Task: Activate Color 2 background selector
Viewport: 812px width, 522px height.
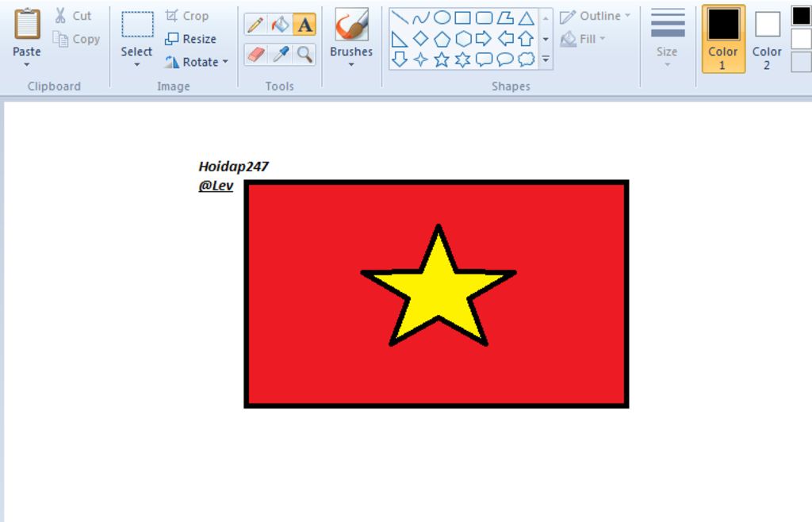Action: [767, 38]
